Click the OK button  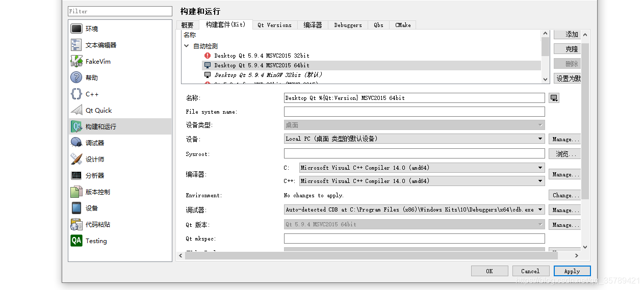tap(490, 271)
